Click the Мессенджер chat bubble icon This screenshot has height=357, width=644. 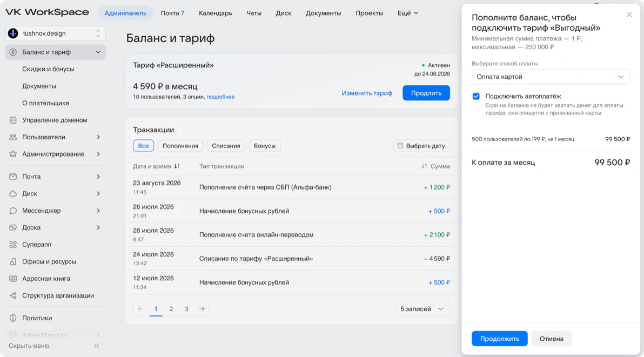(x=13, y=211)
